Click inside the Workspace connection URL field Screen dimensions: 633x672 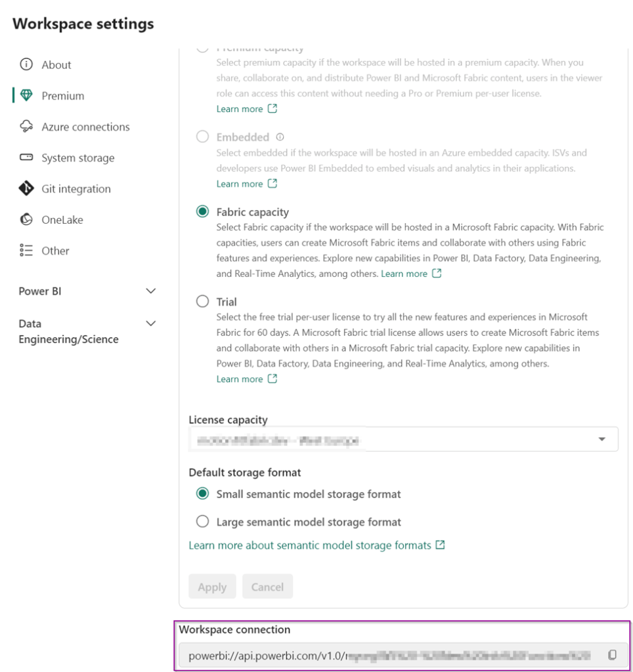pos(389,655)
